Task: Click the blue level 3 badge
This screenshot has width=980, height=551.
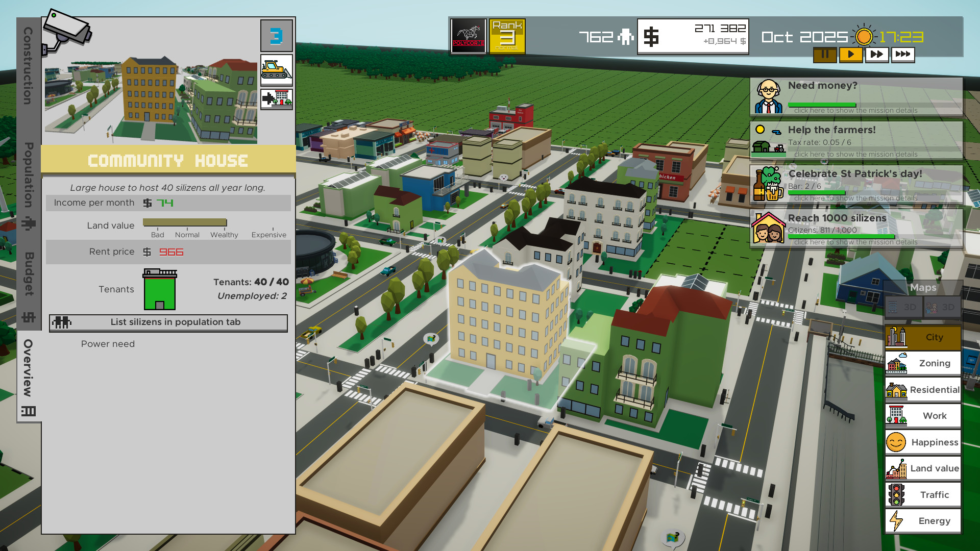Action: point(276,36)
